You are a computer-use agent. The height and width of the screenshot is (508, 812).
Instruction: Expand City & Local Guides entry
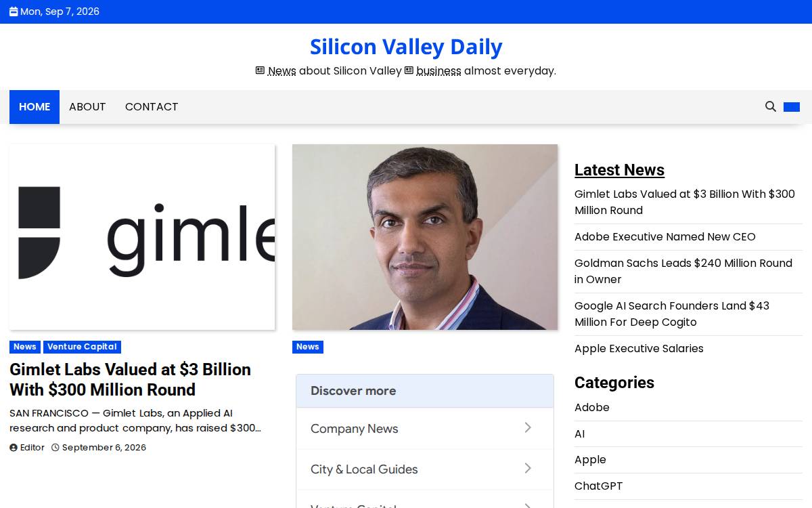tap(425, 469)
